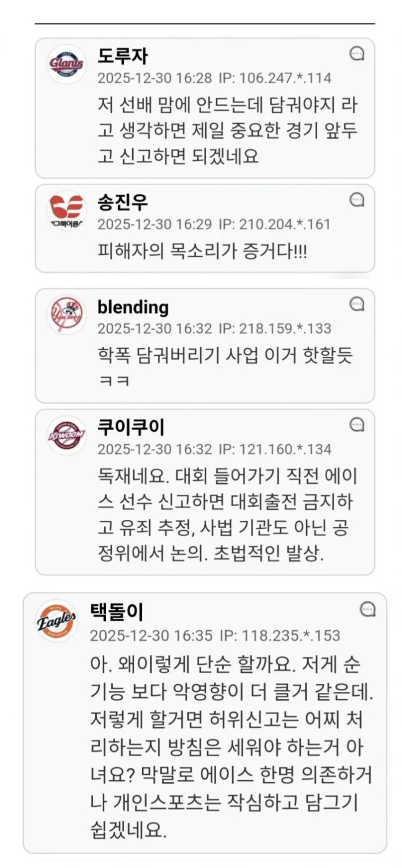The height and width of the screenshot is (868, 403).
Task: Open the Eagles logo avatar of 택돌이
Action: (57, 621)
